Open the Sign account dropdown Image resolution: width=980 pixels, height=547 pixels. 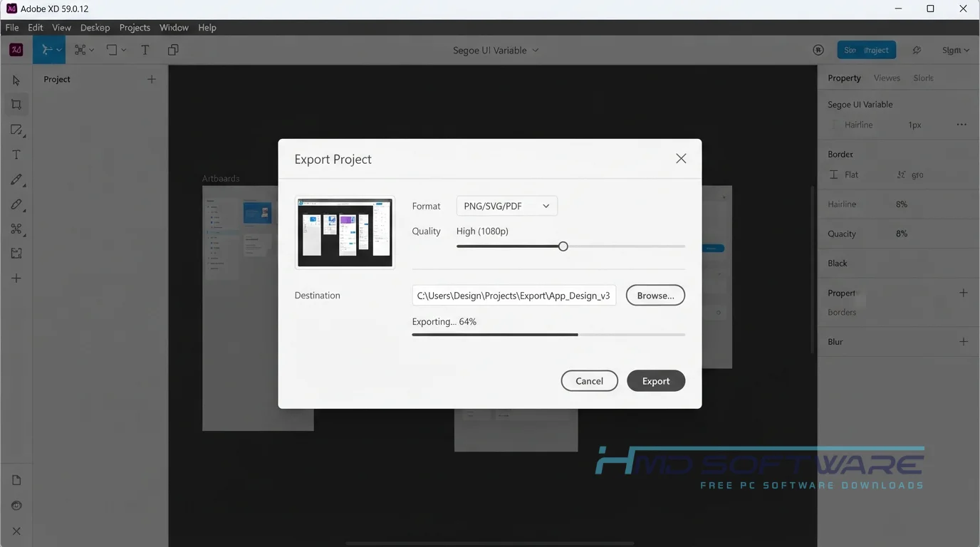955,51
